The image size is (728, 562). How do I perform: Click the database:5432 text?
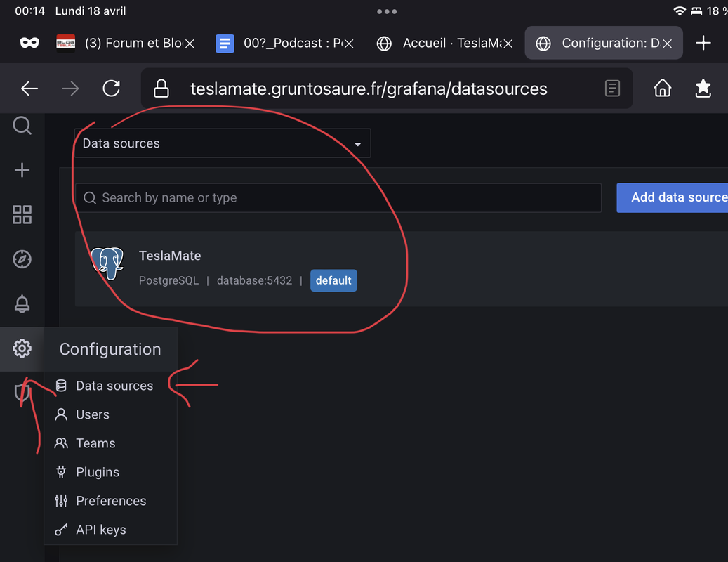tap(254, 280)
